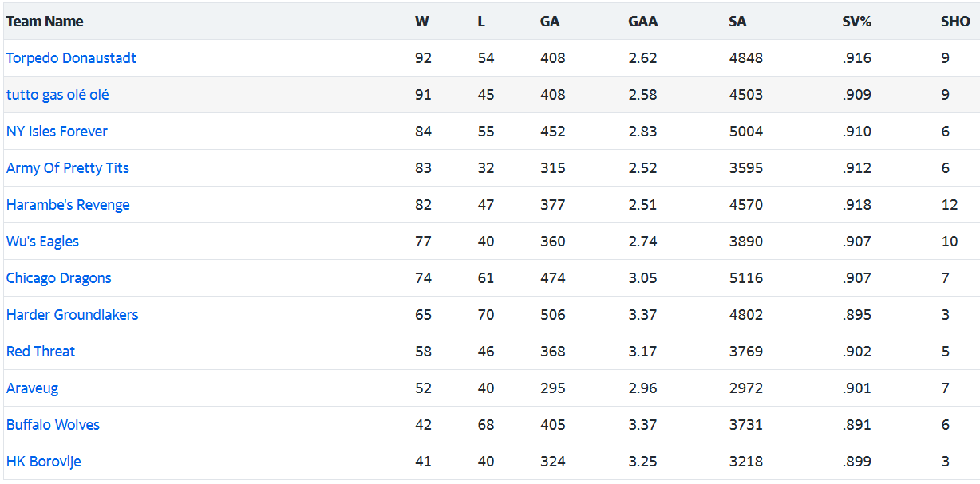Sort table by SV% header
The width and height of the screenshot is (980, 484).
point(856,22)
